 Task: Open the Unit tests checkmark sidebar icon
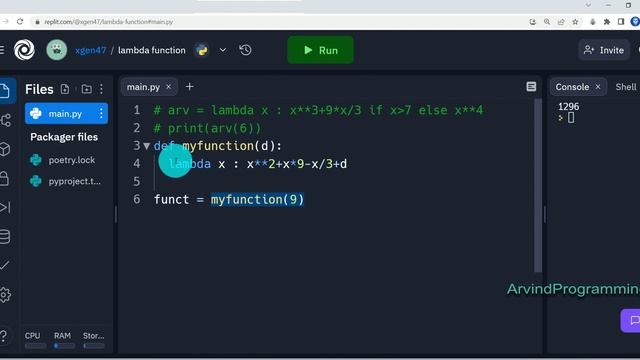(x=5, y=266)
